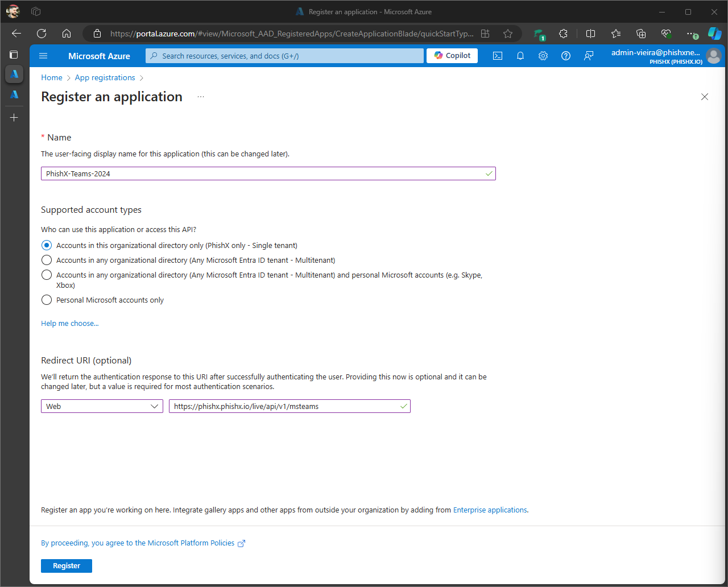Open the green shield extension icon
This screenshot has width=728, height=587.
coord(539,34)
